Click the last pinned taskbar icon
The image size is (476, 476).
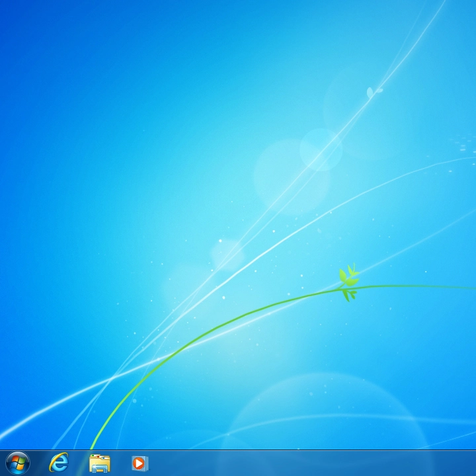pyautogui.click(x=139, y=463)
